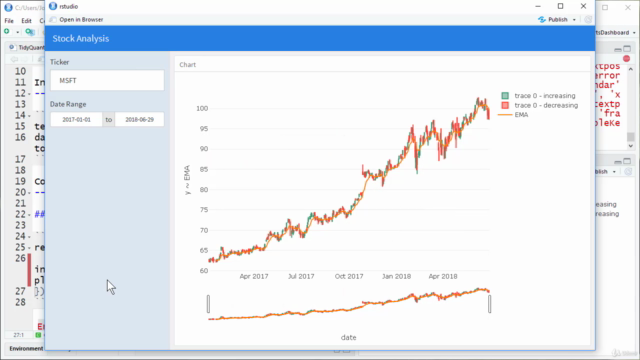Open the project dropdown in RStudio top right
The height and width of the screenshot is (360, 640).
click(x=634, y=33)
